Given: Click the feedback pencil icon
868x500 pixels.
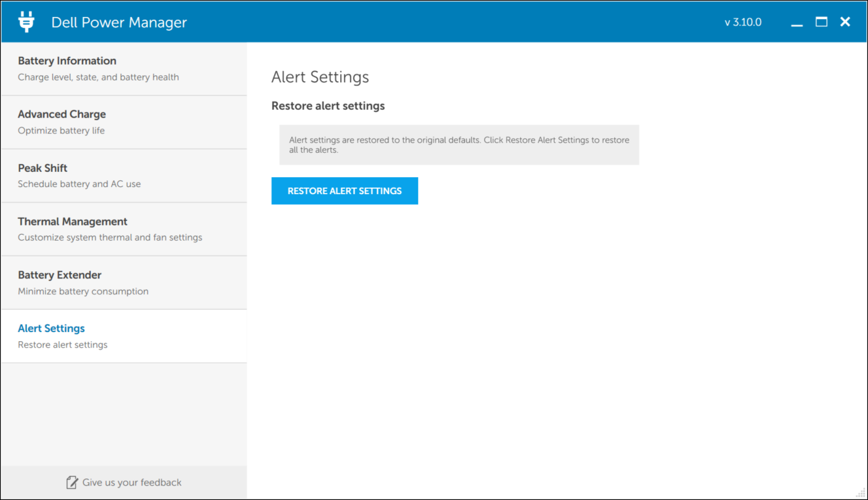Looking at the screenshot, I should pos(72,482).
